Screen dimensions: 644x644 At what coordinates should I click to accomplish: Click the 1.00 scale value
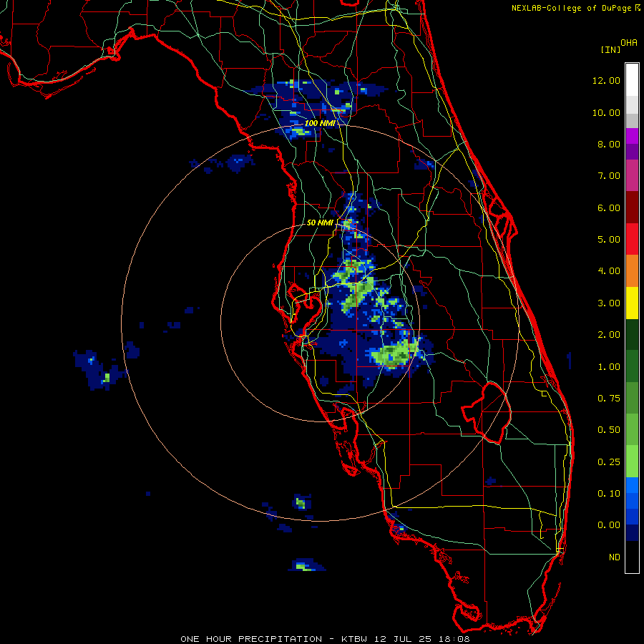click(609, 367)
